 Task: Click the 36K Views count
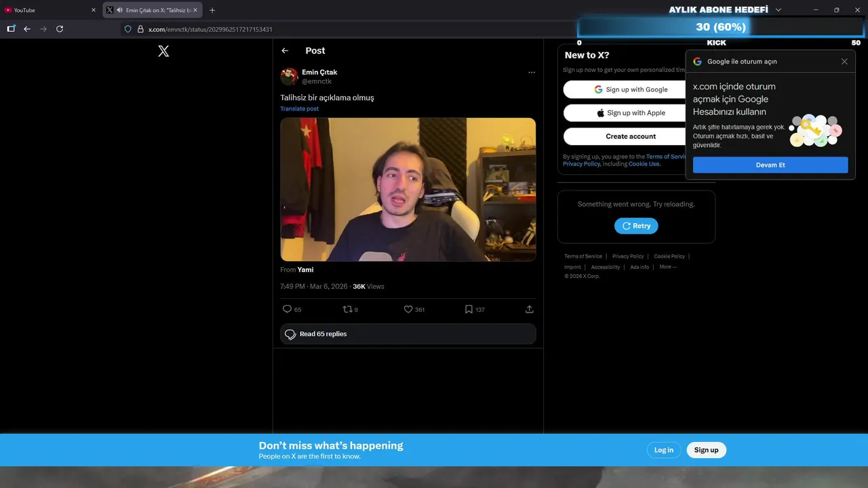(368, 287)
